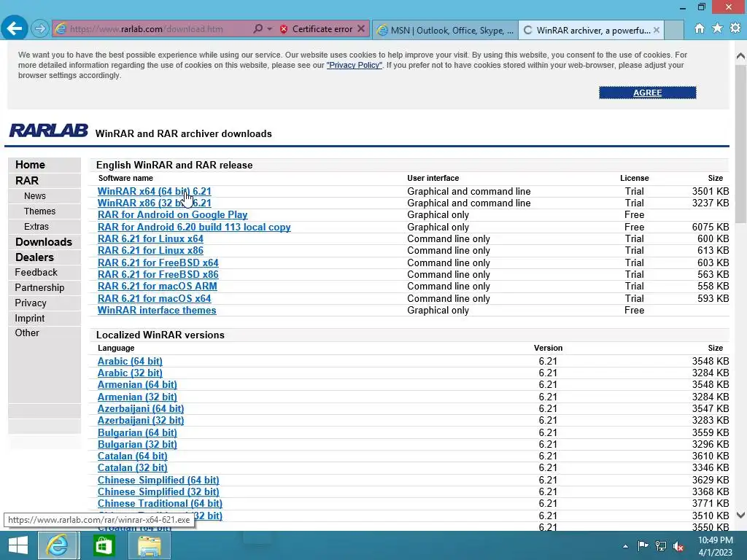The height and width of the screenshot is (560, 747).
Task: Open Feedback in the sidebar
Action: (x=36, y=273)
